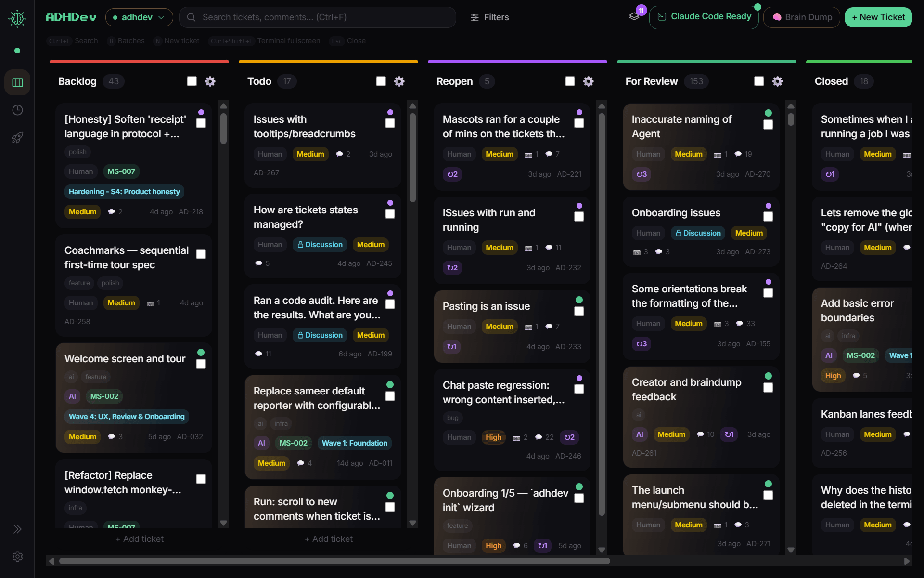Click the New ticket shortcut hint
Screen dimensions: 924x578
tap(177, 41)
